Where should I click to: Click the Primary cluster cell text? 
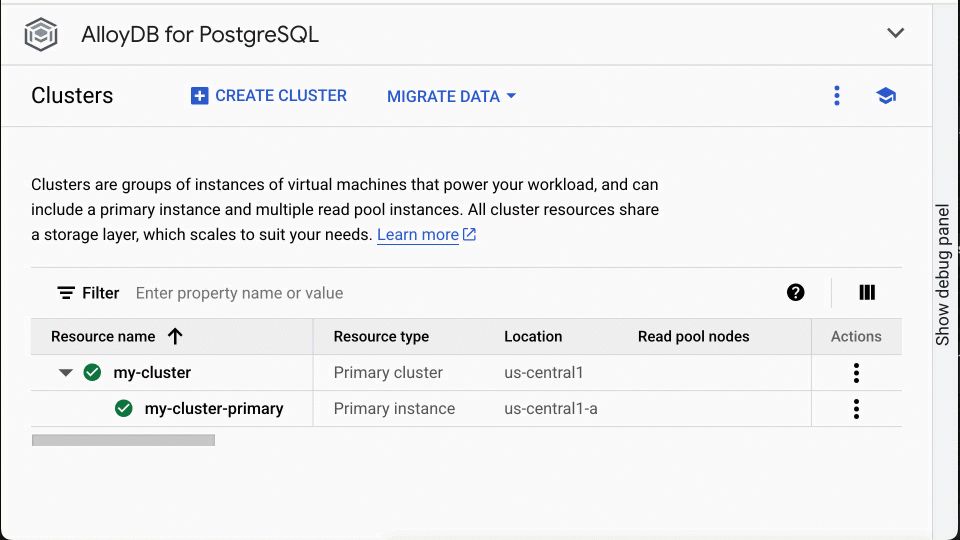click(x=388, y=372)
